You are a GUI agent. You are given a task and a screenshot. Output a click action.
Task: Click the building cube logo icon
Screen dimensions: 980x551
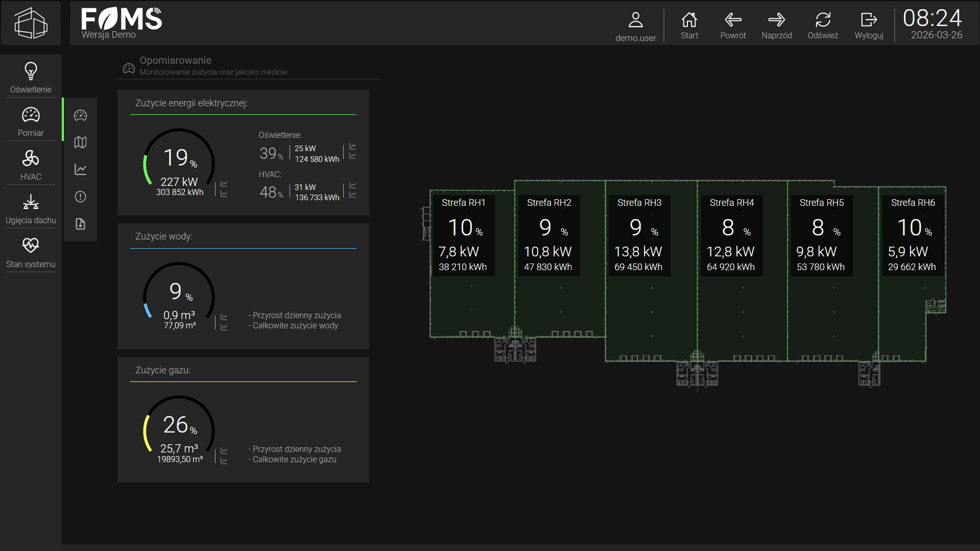coord(31,23)
